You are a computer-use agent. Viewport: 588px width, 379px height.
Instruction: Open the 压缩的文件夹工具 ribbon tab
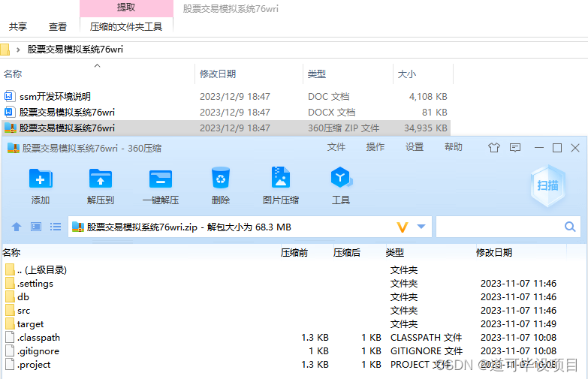tap(126, 26)
